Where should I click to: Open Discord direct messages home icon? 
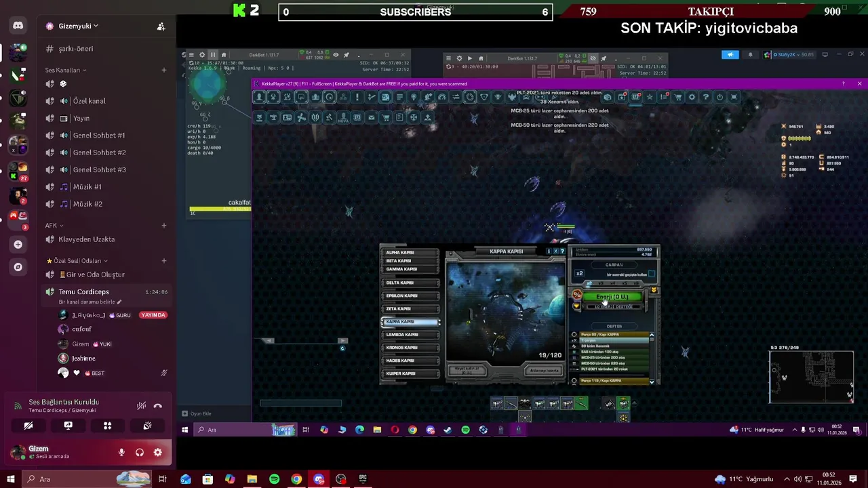[18, 26]
